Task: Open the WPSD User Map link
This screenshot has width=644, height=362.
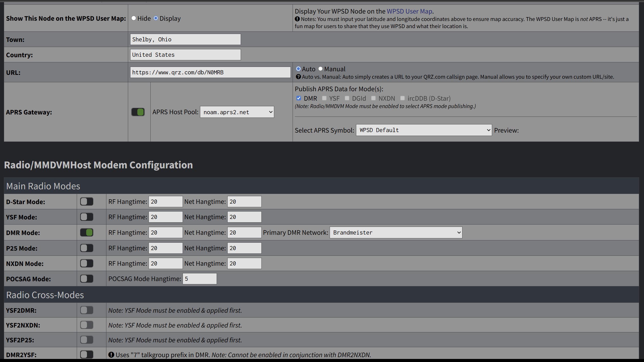Action: (409, 11)
